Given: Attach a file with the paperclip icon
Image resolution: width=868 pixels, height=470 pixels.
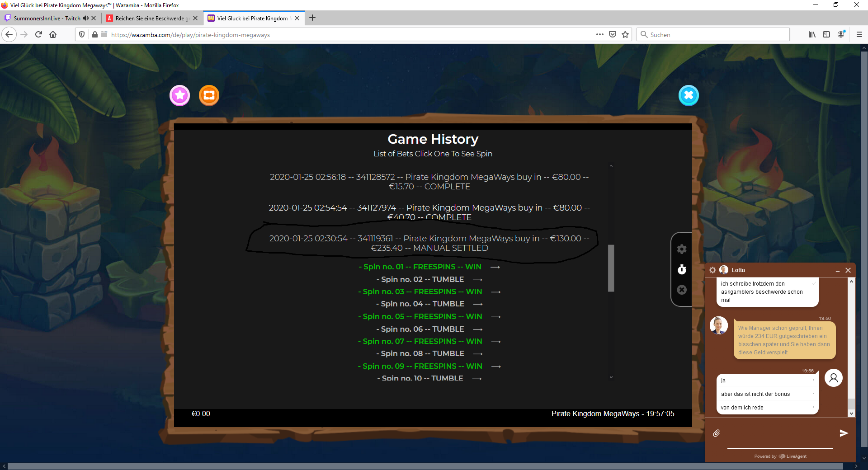Looking at the screenshot, I should coord(717,433).
